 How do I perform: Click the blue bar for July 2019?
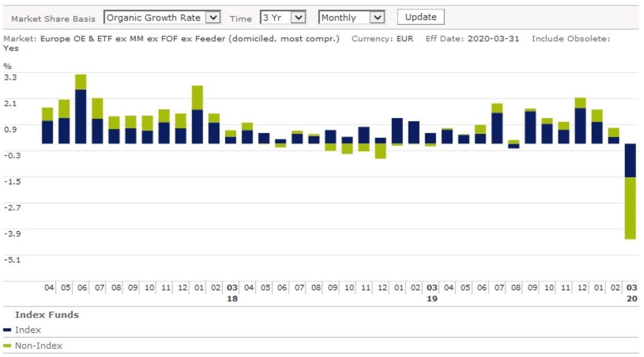[x=497, y=128]
